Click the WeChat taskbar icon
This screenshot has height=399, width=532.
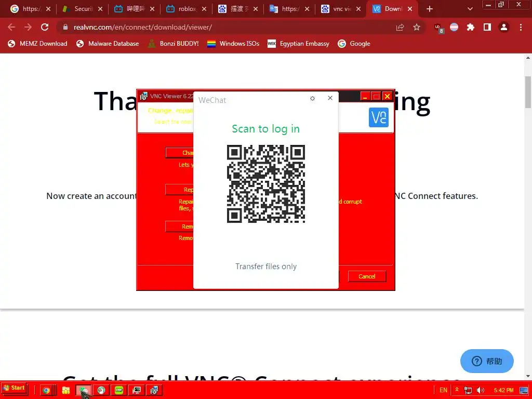point(84,390)
